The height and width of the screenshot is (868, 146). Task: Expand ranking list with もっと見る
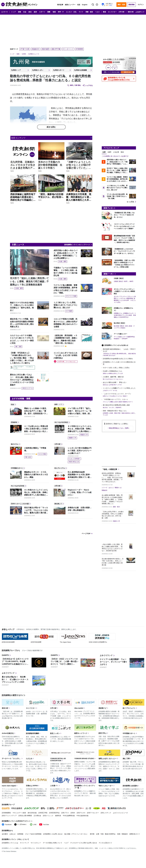coord(131,202)
